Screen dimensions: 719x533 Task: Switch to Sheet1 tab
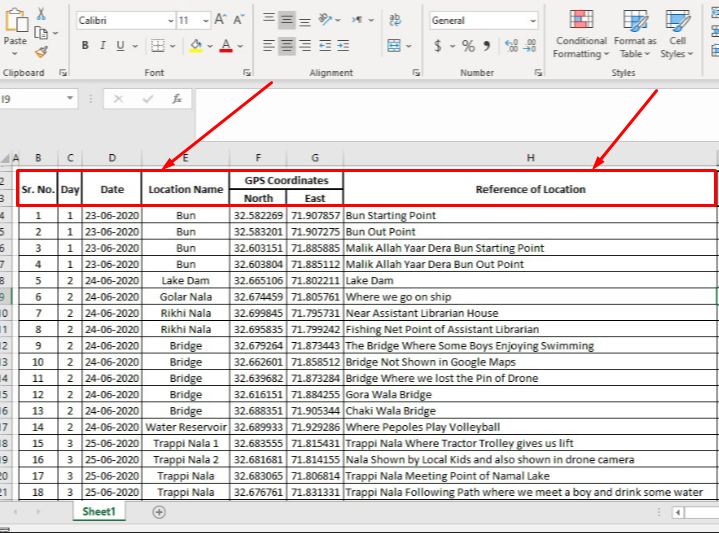click(x=99, y=511)
